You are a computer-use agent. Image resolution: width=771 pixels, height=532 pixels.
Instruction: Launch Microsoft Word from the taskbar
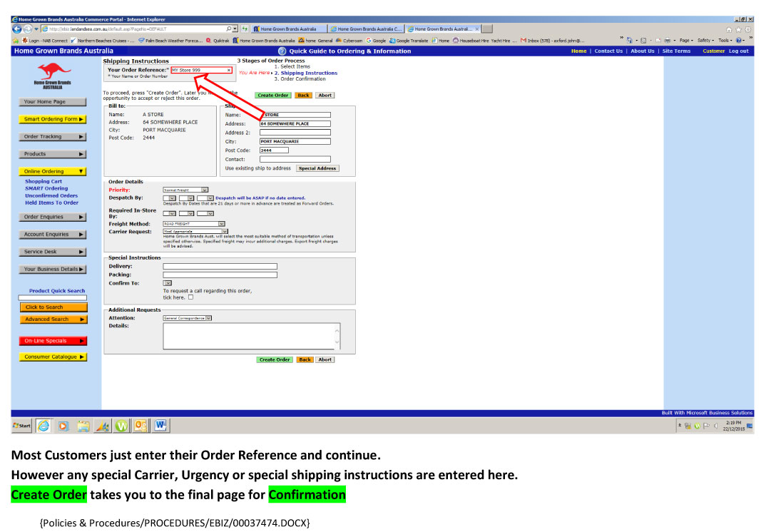(x=159, y=426)
